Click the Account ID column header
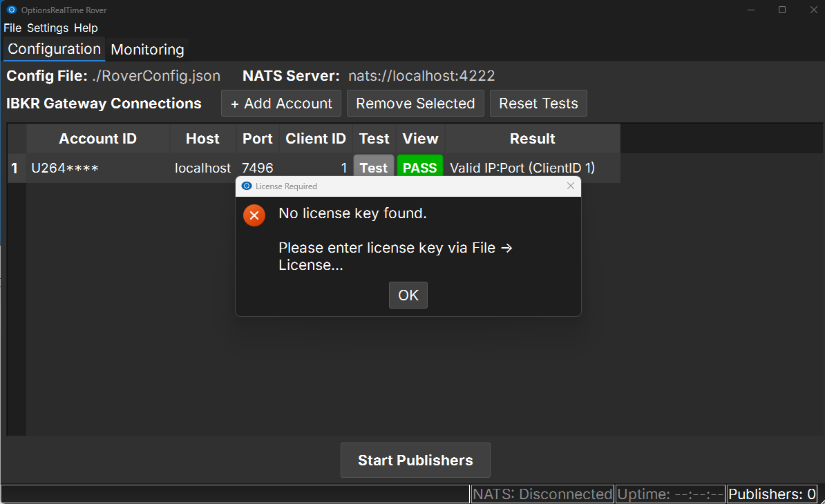 [97, 139]
